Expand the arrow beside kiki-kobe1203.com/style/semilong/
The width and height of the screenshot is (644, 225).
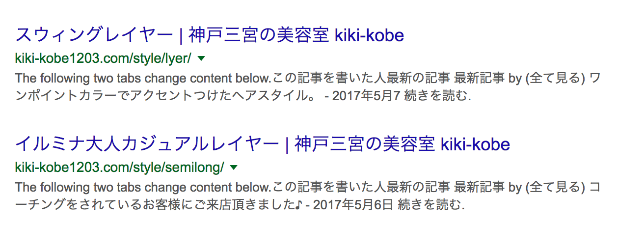coord(234,168)
